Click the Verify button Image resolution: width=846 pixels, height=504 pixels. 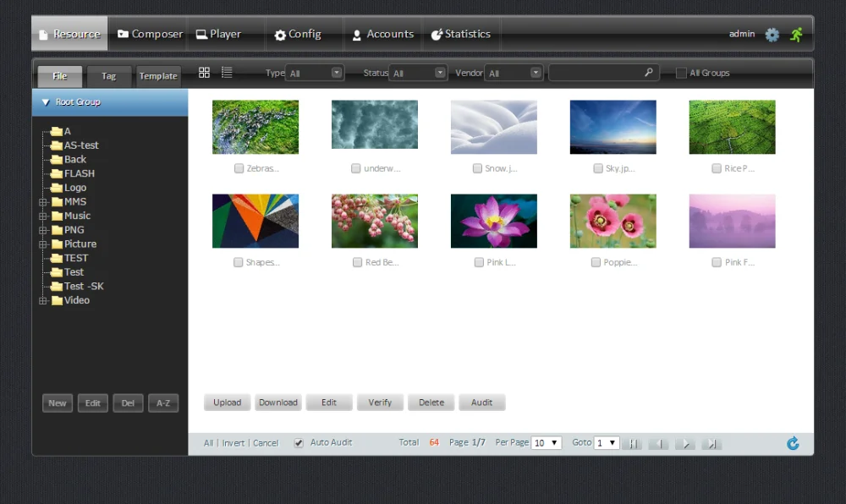(380, 403)
